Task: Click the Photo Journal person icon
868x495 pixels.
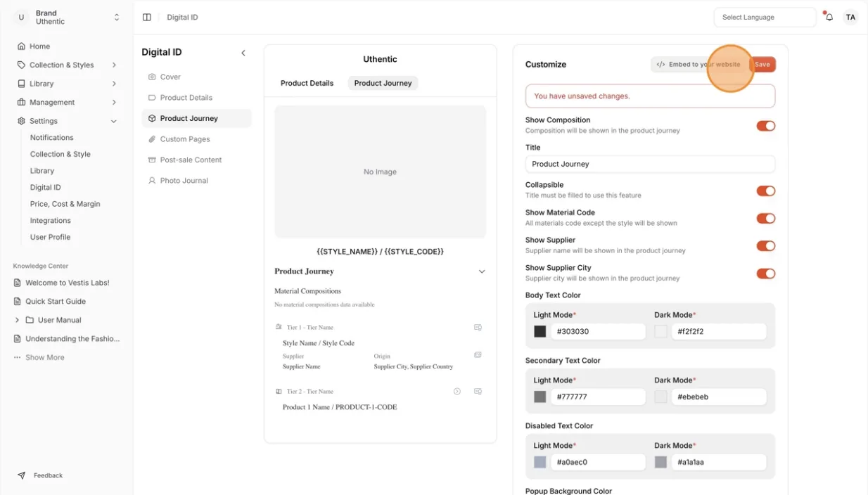Action: pos(152,181)
